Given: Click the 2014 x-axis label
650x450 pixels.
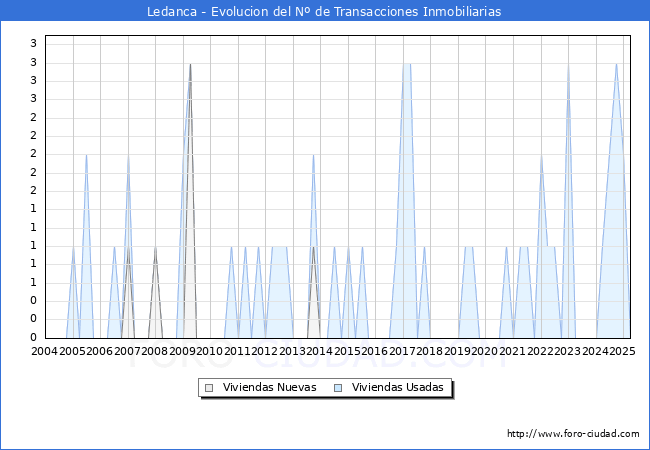Looking at the screenshot, I should (320, 351).
